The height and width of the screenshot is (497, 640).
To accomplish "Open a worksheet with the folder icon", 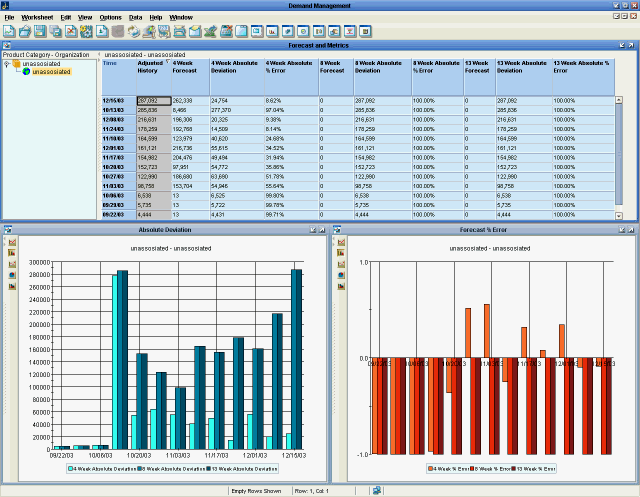I will (24, 31).
